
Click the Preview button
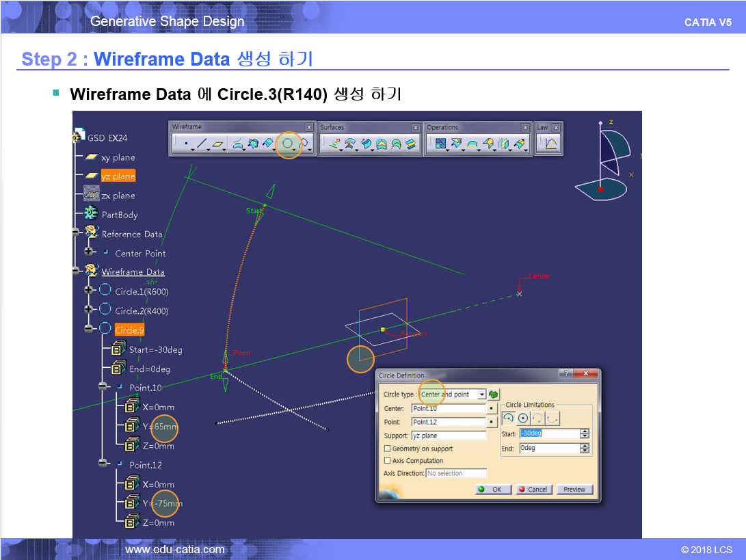[x=574, y=490]
